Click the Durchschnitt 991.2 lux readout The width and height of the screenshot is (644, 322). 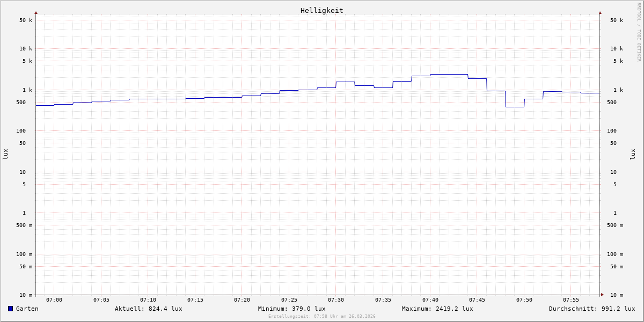(591, 309)
